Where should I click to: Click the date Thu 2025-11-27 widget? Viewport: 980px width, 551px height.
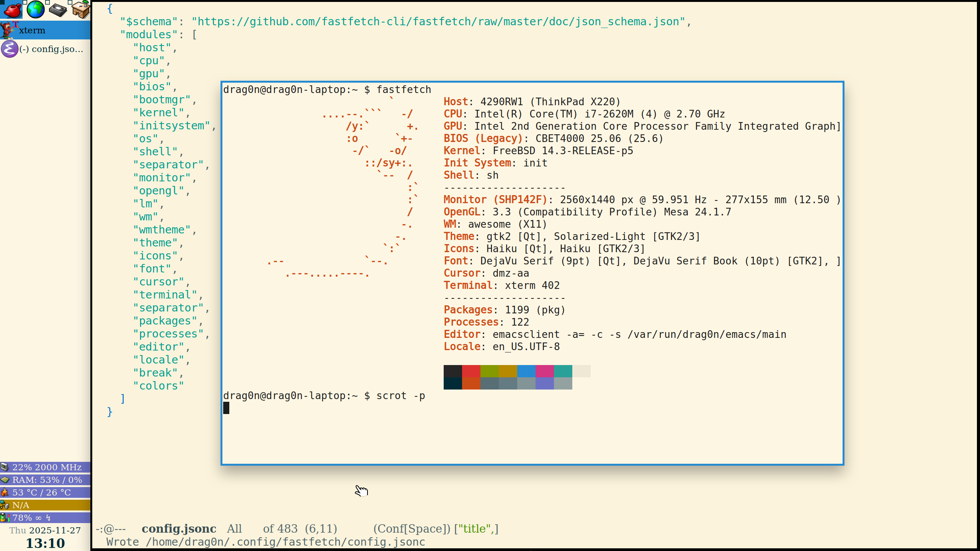coord(45,530)
